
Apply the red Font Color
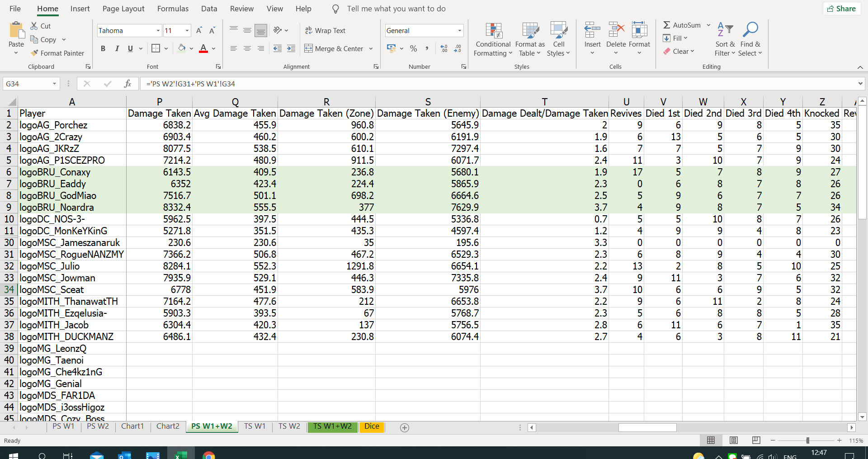203,48
